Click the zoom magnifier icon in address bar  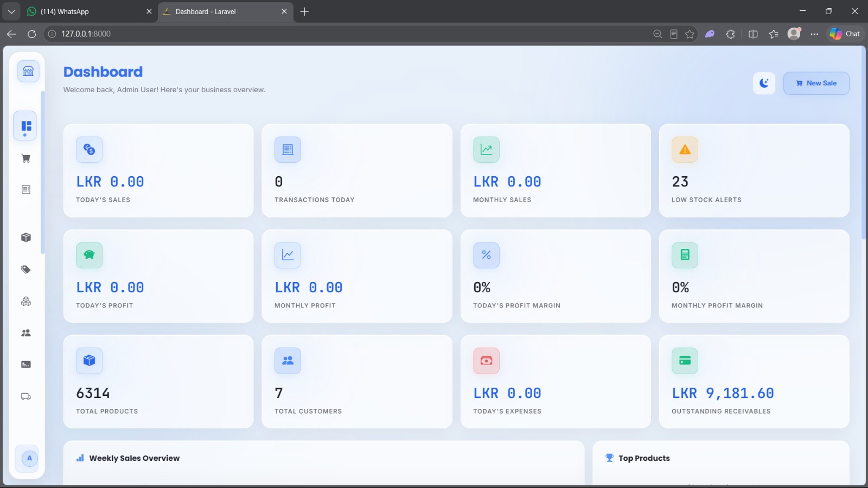658,34
